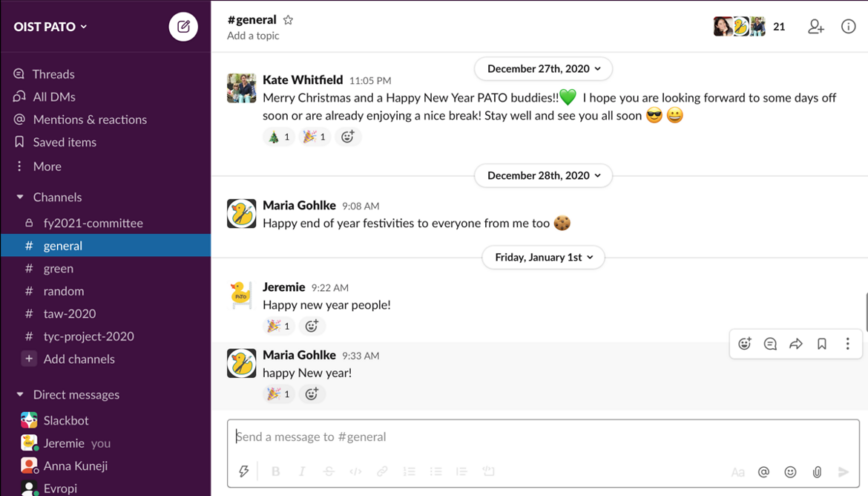
Task: Collapse the Channels section
Action: click(x=20, y=198)
